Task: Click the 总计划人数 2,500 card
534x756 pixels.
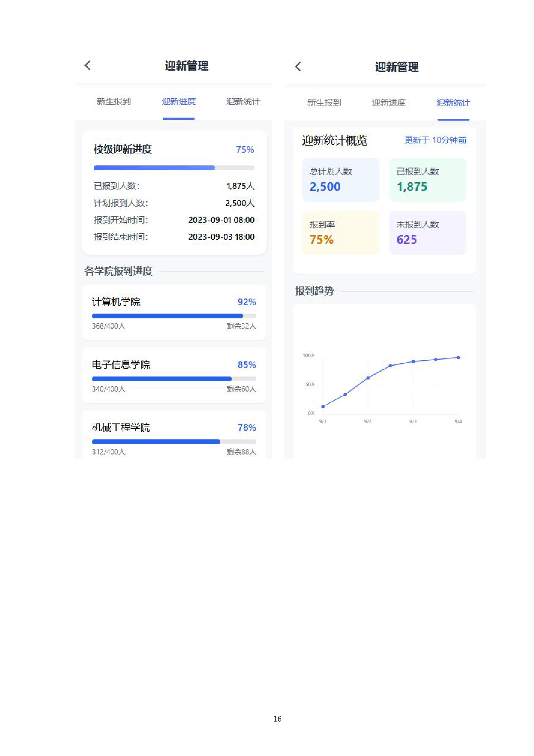Action: click(341, 180)
